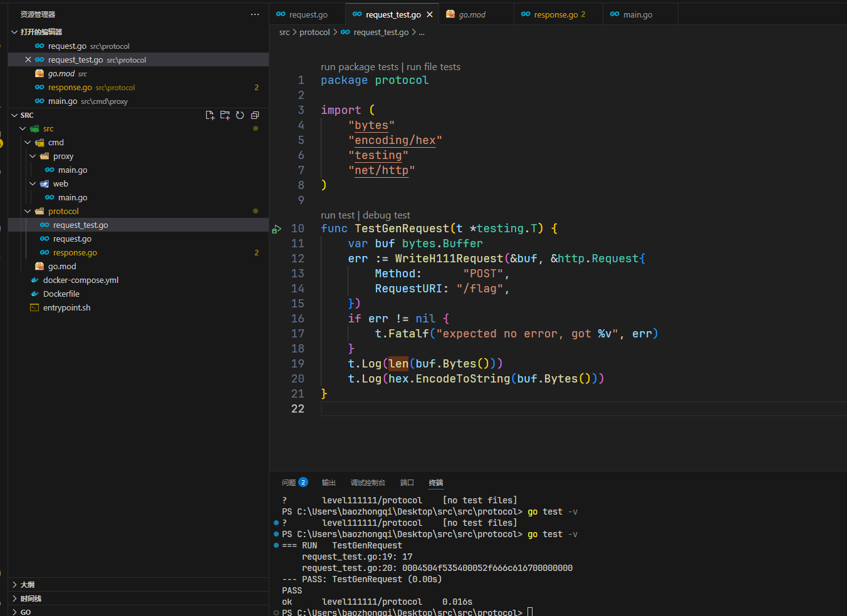Expand the 时间线 timeline section

[x=30, y=598]
